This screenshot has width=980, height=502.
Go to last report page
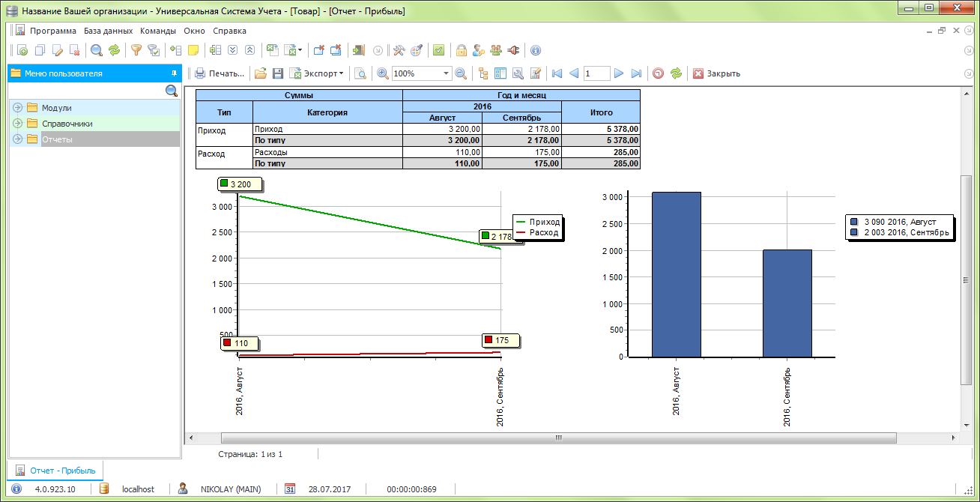point(636,73)
